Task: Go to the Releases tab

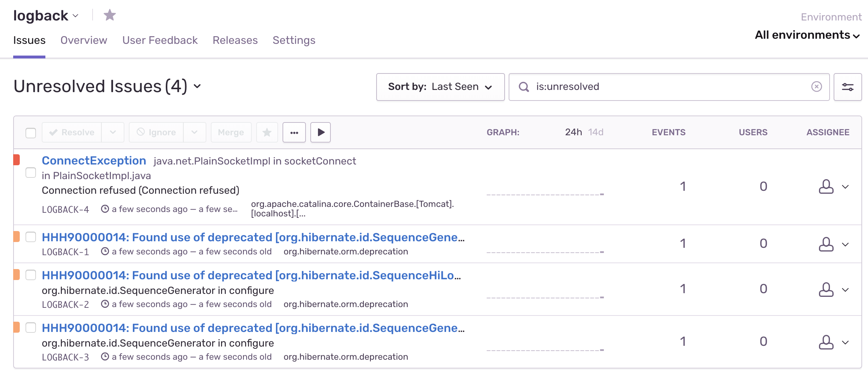Action: (235, 40)
